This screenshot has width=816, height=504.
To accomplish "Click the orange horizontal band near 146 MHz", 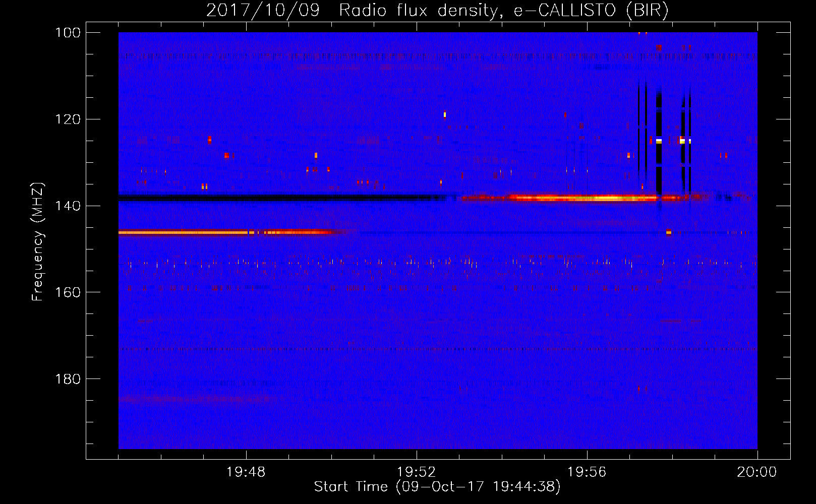I will [232, 232].
